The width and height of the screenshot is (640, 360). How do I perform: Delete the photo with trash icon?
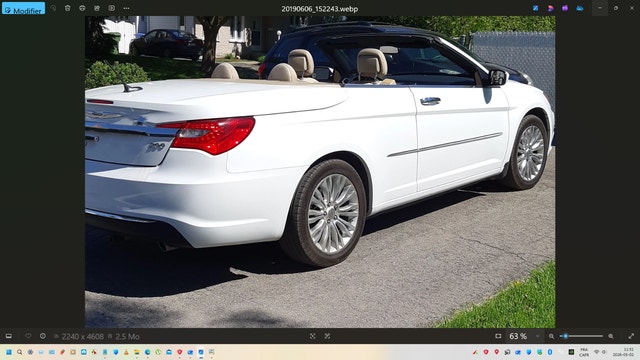pyautogui.click(x=68, y=8)
